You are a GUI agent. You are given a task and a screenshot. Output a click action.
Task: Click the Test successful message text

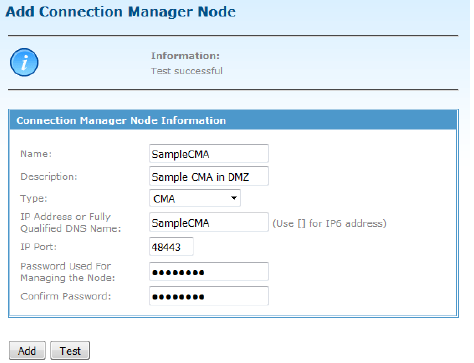click(x=187, y=71)
